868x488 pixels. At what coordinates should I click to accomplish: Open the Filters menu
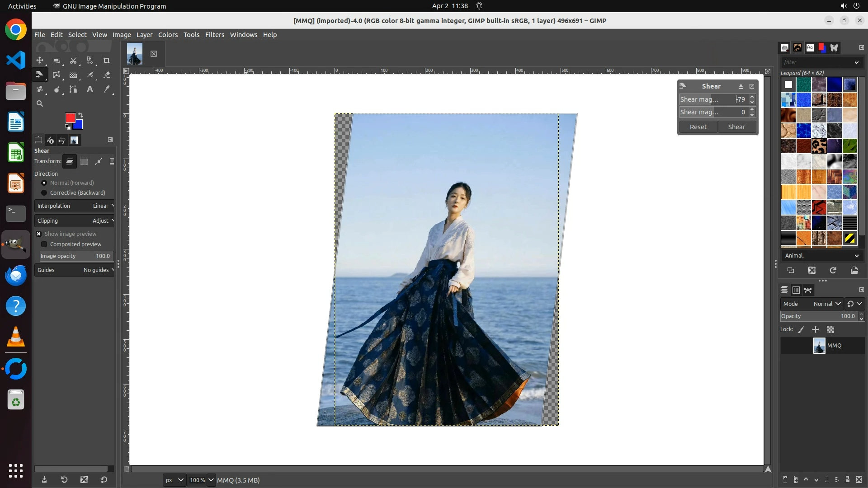coord(214,35)
